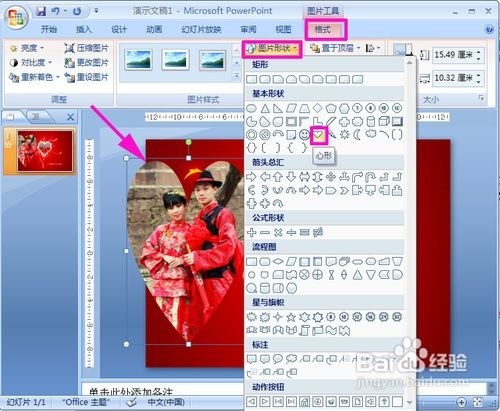The image size is (500, 411).
Task: Choose the Plus sign under 公式形状
Action: click(251, 232)
